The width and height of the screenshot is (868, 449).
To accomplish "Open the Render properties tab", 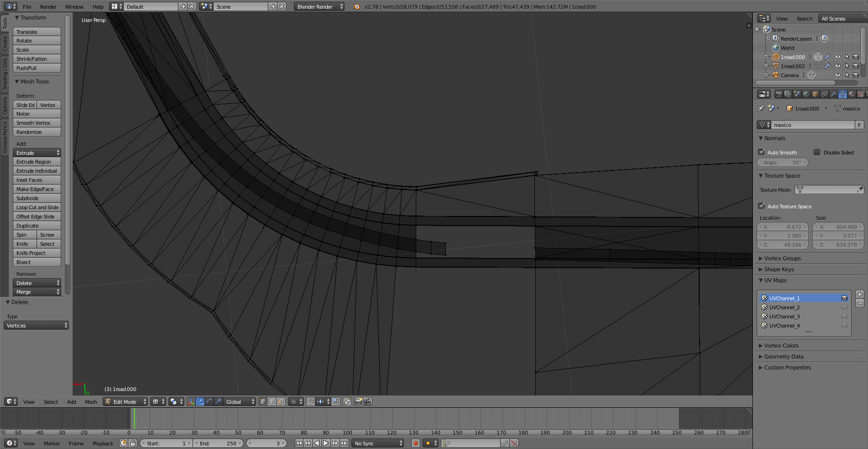I will click(779, 94).
